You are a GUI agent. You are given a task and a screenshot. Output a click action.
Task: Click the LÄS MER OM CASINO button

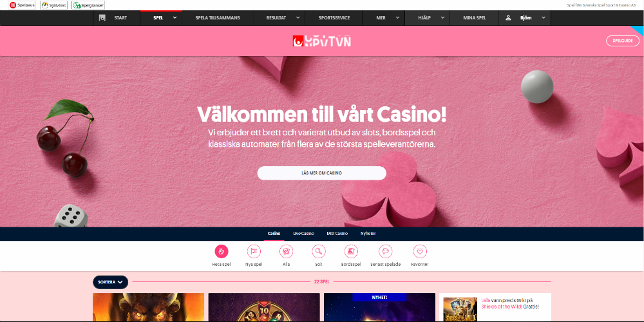321,173
